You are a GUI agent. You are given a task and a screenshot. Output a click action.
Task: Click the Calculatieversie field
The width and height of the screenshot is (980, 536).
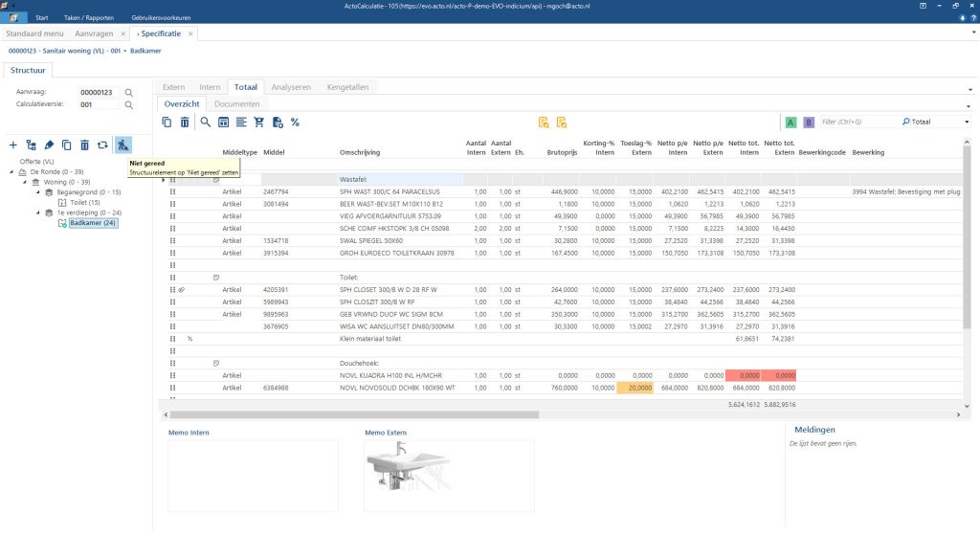point(99,105)
